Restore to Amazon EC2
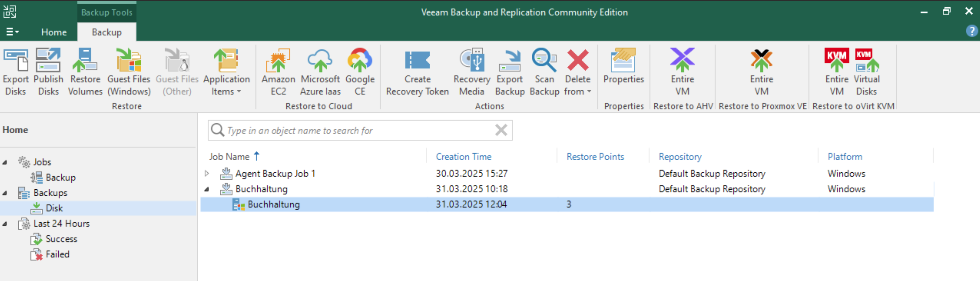The height and width of the screenshot is (281, 980). (279, 72)
